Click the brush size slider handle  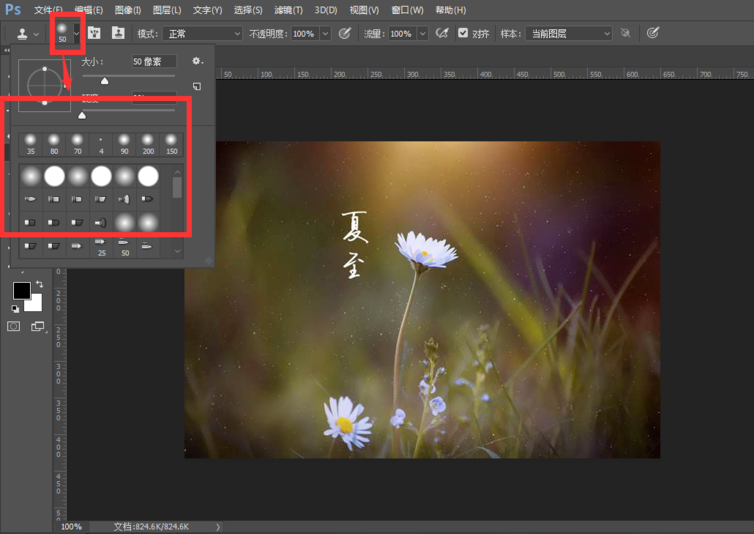click(104, 81)
